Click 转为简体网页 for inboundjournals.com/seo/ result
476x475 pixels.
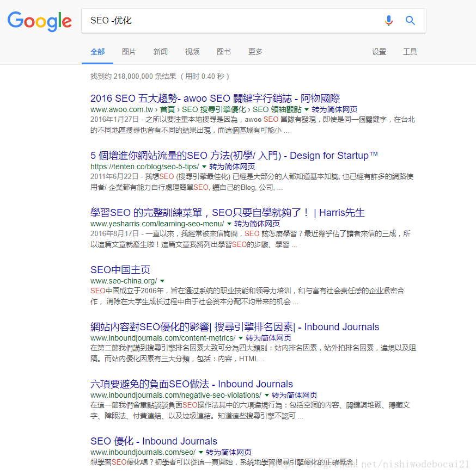[x=229, y=452]
